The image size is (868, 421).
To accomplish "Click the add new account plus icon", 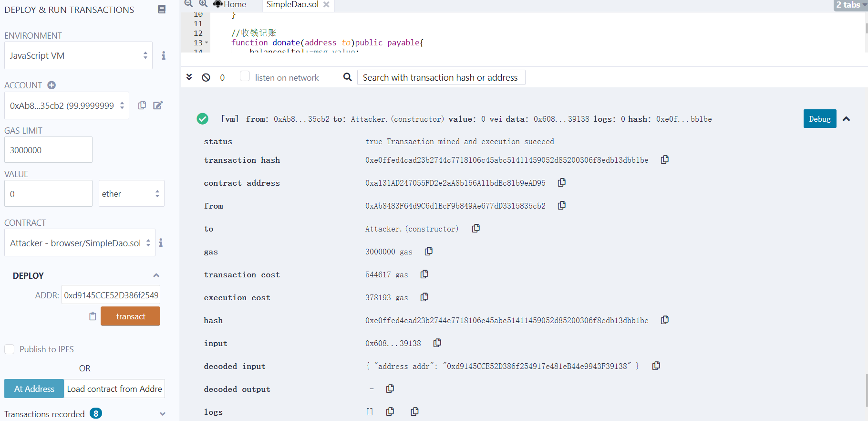I will pyautogui.click(x=52, y=85).
